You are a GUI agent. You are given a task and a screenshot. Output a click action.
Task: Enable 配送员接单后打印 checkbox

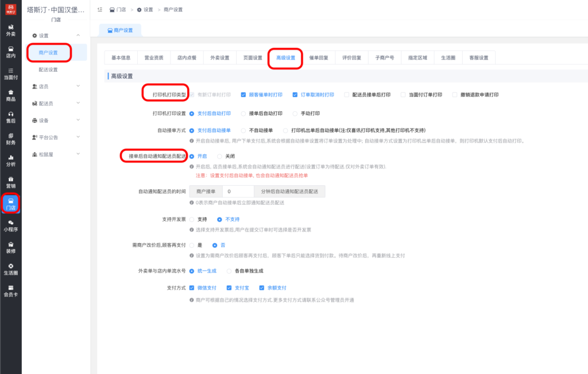[346, 95]
